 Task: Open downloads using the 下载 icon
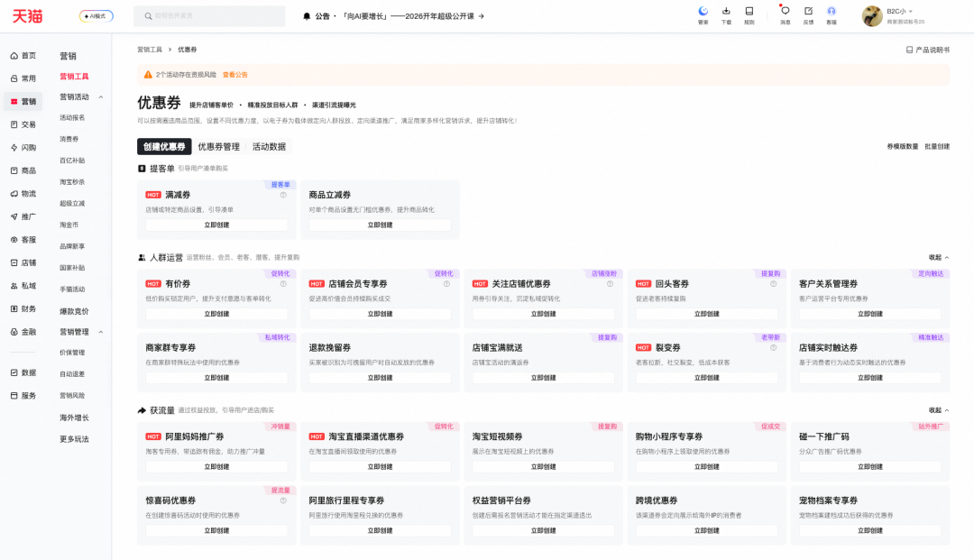pyautogui.click(x=726, y=13)
